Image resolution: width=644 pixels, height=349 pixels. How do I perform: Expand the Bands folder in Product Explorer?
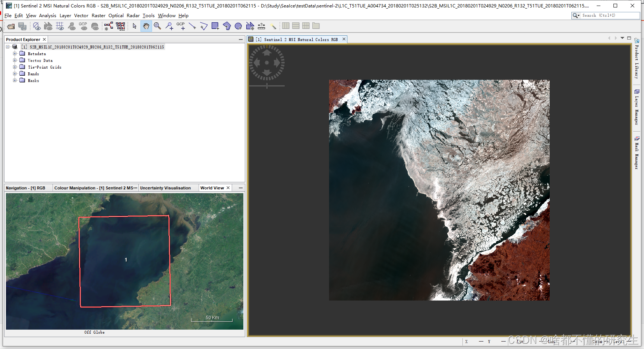click(15, 73)
